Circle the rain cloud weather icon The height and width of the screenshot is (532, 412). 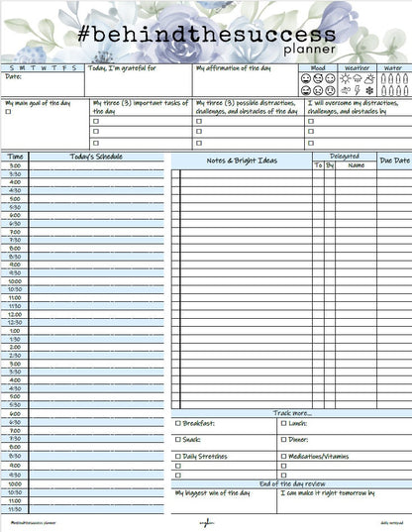tap(358, 78)
